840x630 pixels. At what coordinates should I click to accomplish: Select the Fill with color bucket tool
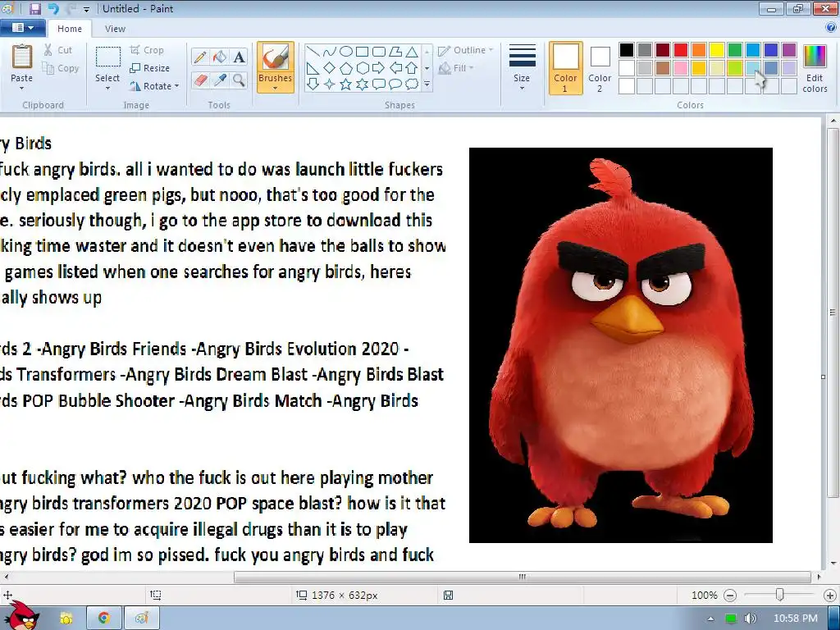point(219,57)
